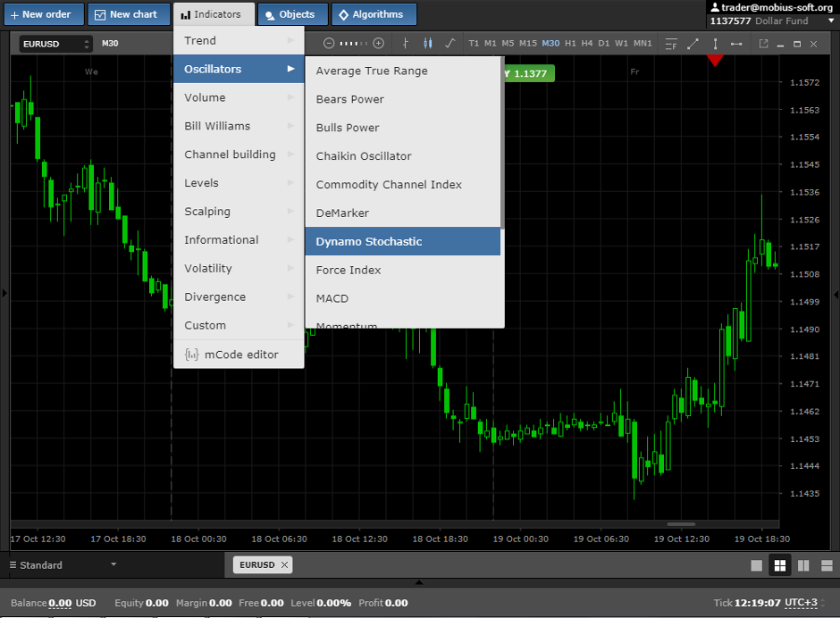840x618 pixels.
Task: Switch to four-chart grid layout
Action: [x=780, y=565]
